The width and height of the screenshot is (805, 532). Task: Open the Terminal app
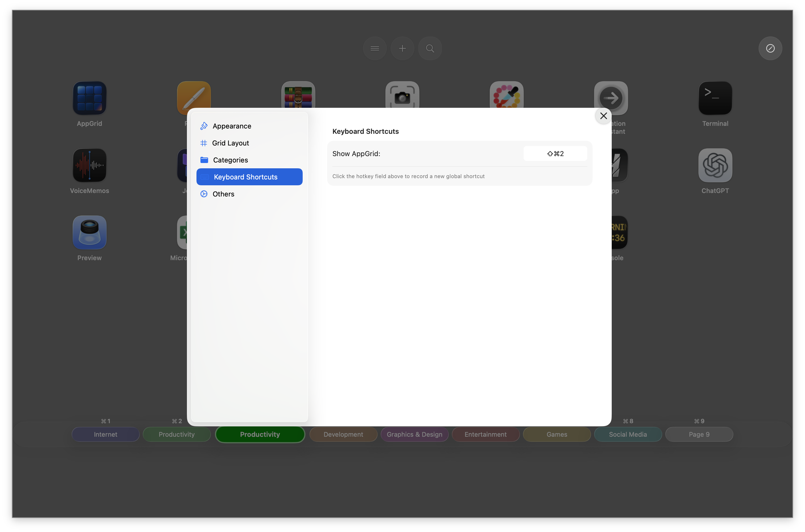(x=714, y=98)
